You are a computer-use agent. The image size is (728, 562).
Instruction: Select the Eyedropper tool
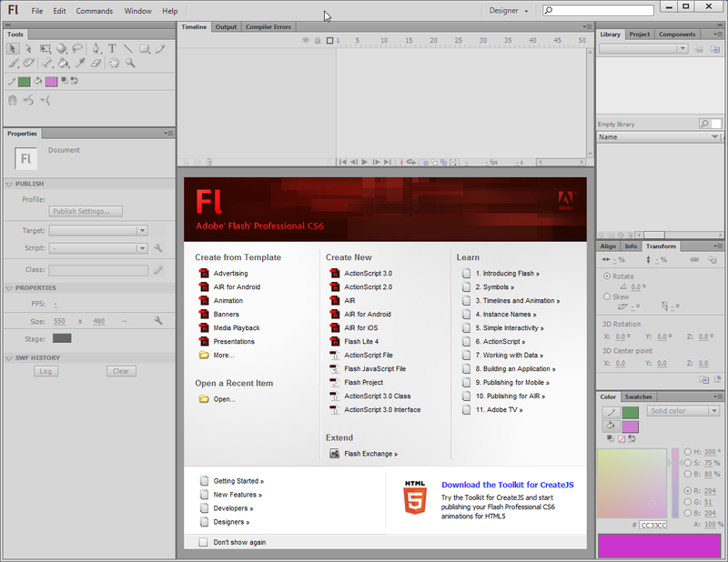point(80,64)
